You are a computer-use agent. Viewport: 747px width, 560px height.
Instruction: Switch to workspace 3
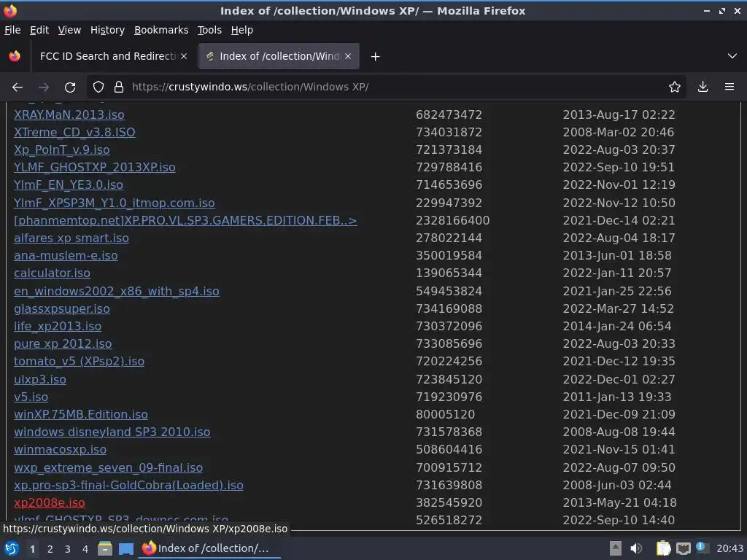tap(68, 550)
